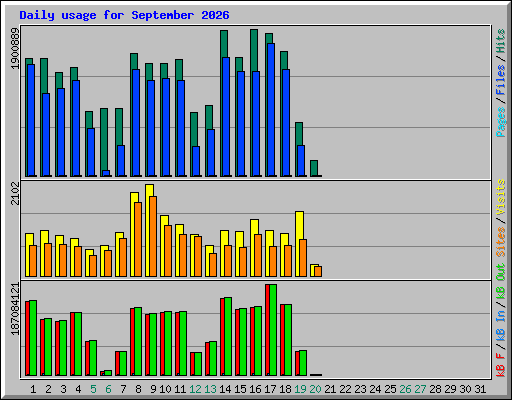Click the Hits legend label

pyautogui.click(x=501, y=41)
